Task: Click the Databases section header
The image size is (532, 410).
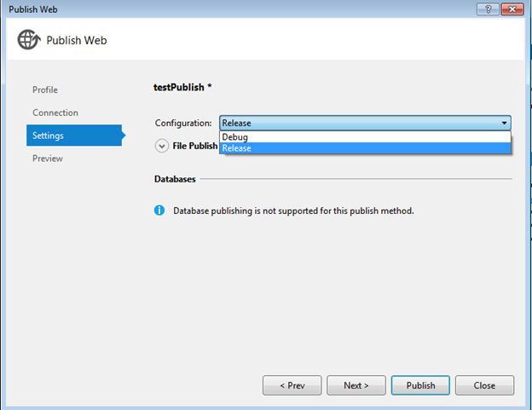Action: click(x=175, y=180)
